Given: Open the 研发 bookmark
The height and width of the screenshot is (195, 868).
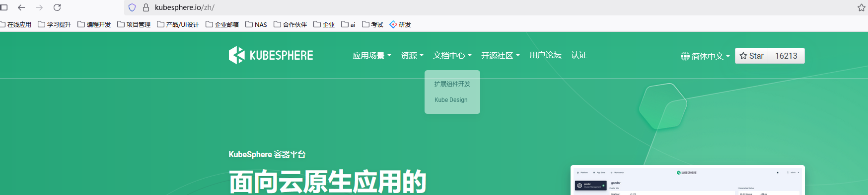Looking at the screenshot, I should [400, 24].
